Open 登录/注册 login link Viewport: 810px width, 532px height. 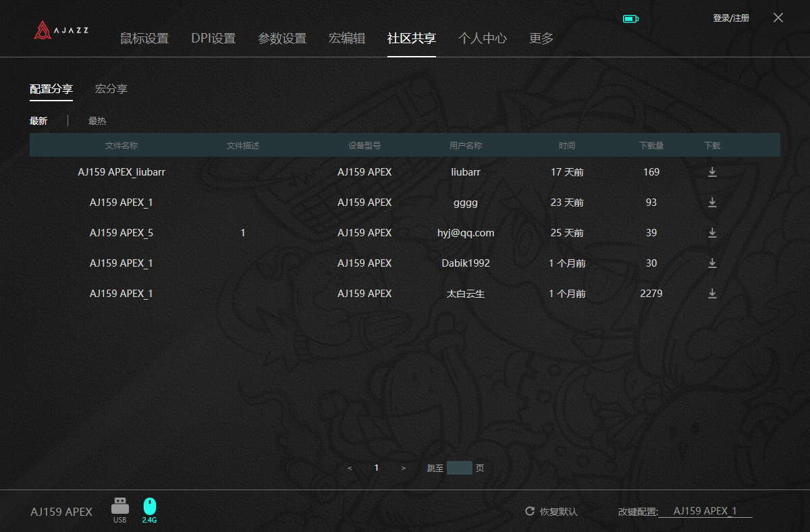731,18
